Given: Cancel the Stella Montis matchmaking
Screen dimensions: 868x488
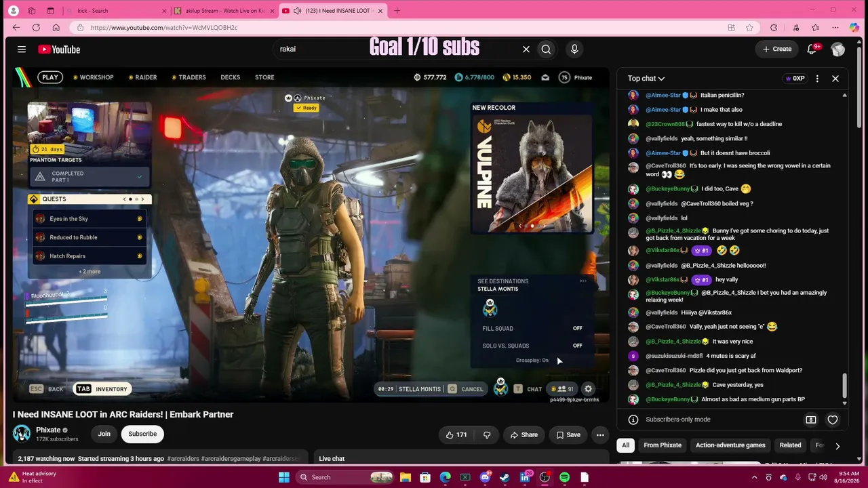Looking at the screenshot, I should pos(467,389).
